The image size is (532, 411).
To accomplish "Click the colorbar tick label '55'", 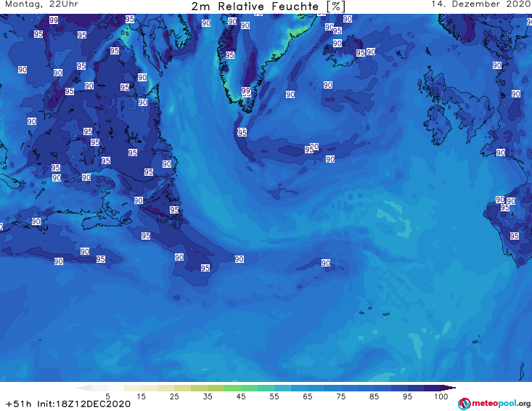I will tap(274, 396).
